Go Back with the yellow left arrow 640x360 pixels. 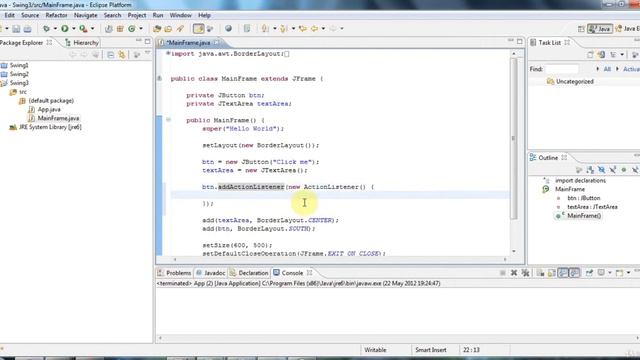(314, 29)
